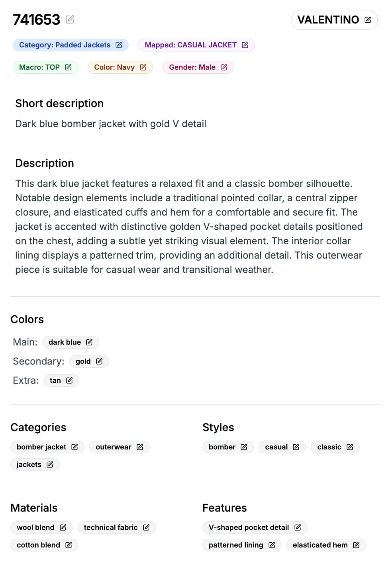This screenshot has height=569, width=392.
Task: Edit the Gender Male attribute
Action: coord(224,67)
